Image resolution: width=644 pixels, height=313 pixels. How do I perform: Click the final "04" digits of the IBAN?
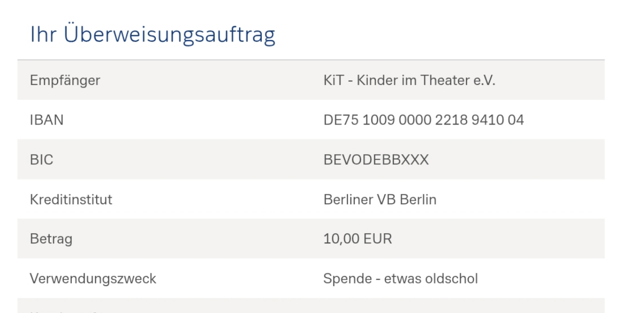[x=516, y=120]
